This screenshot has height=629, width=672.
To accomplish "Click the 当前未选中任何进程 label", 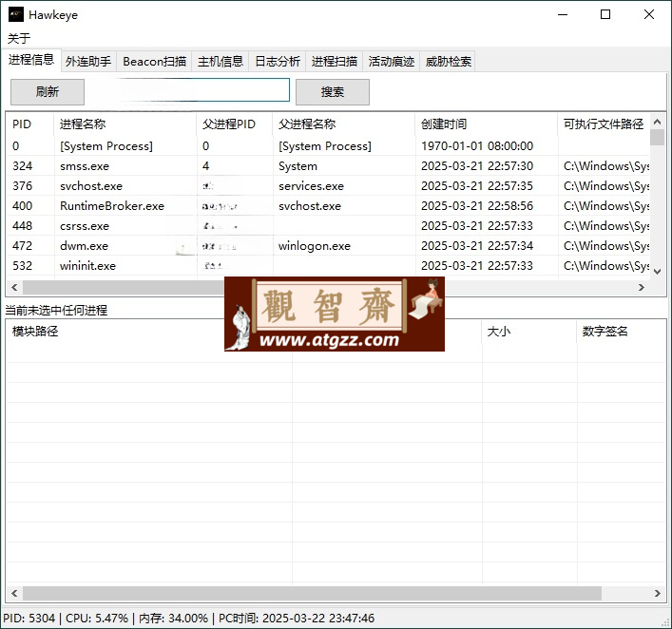I will pos(56,310).
